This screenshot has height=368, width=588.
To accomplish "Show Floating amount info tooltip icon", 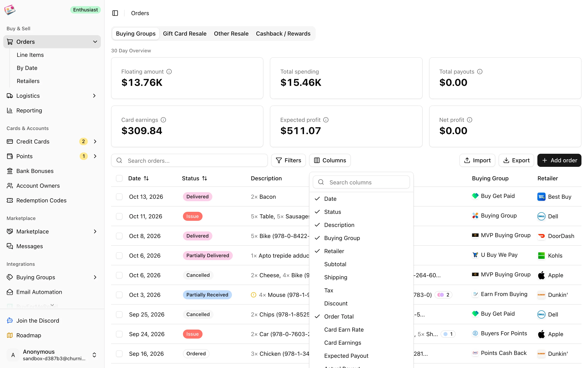I will [169, 72].
